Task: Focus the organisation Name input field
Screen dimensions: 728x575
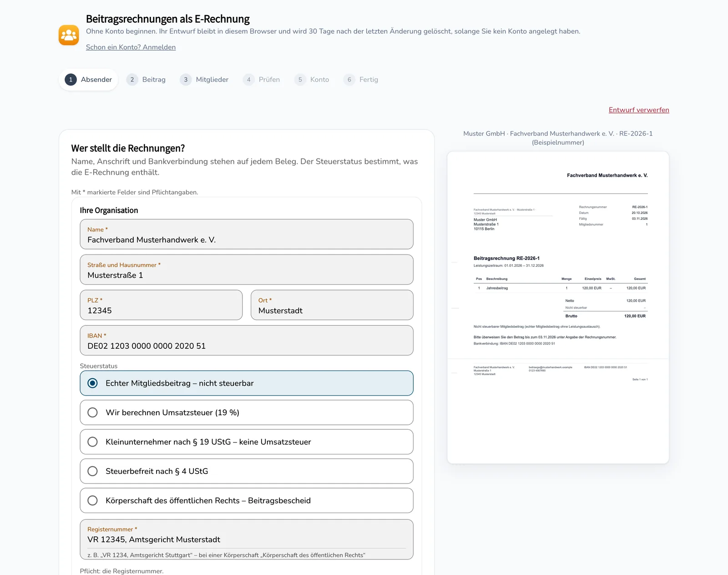Action: coord(247,234)
